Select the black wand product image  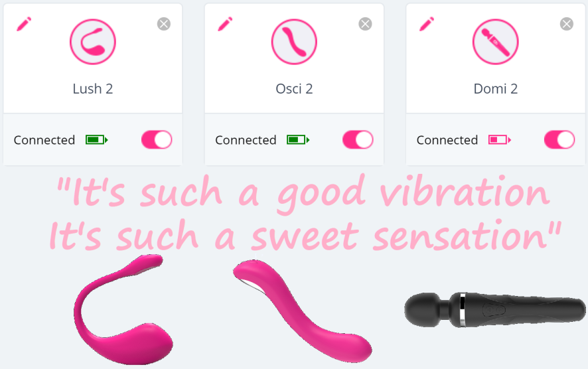[495, 310]
